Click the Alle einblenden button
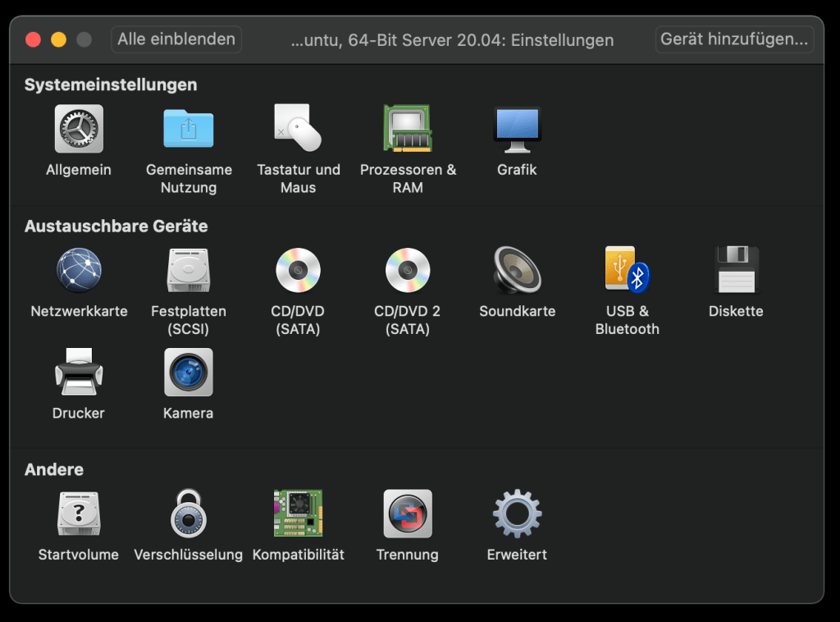Image resolution: width=840 pixels, height=622 pixels. click(x=176, y=39)
